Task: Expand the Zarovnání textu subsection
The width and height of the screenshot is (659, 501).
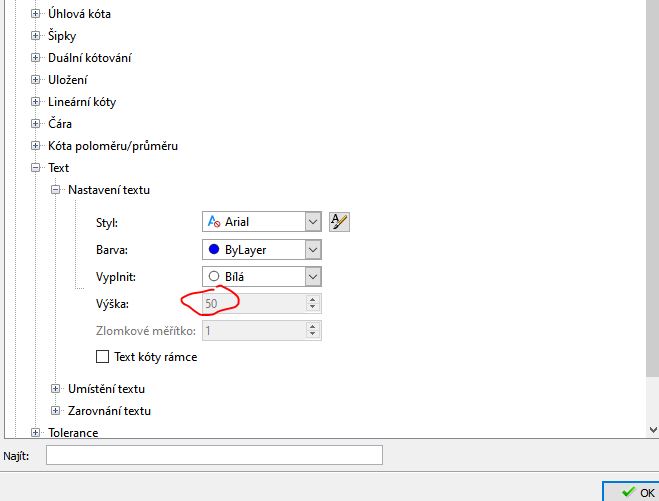Action: point(56,411)
